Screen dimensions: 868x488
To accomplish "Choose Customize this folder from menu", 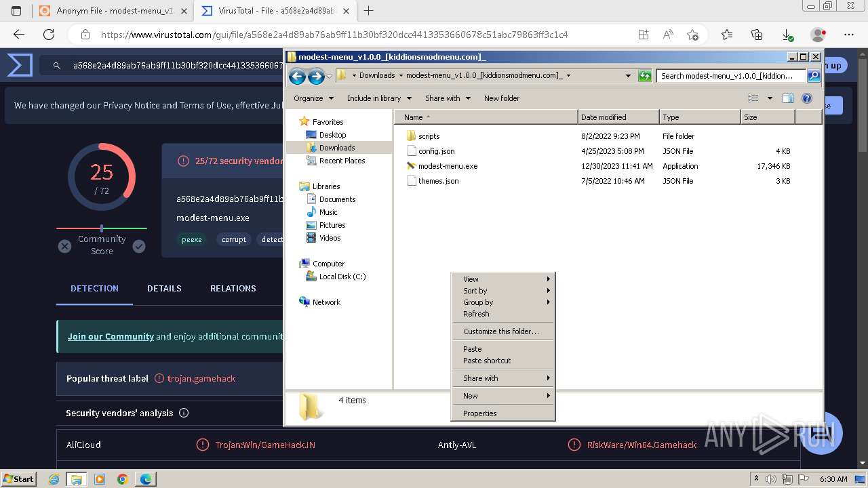I will 502,331.
